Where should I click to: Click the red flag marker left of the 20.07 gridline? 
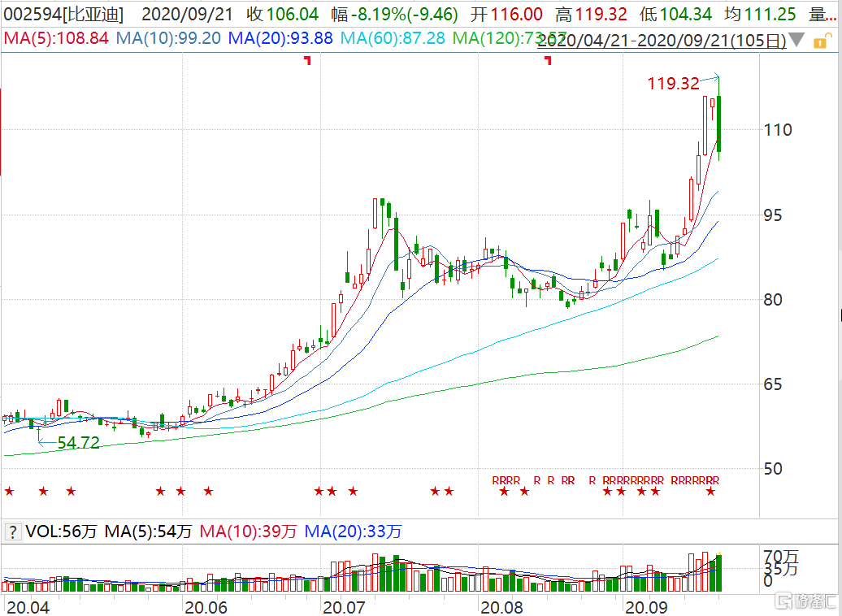point(308,60)
